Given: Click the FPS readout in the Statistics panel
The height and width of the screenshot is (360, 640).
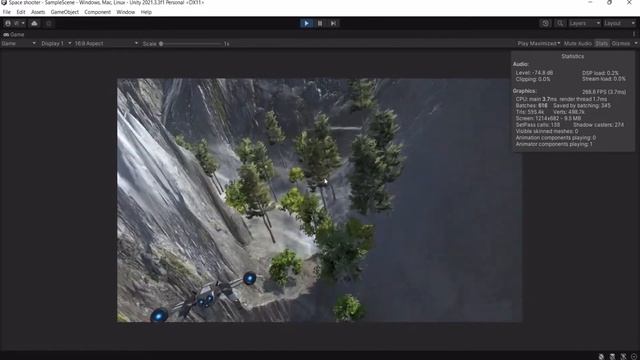Looking at the screenshot, I should [x=604, y=92].
